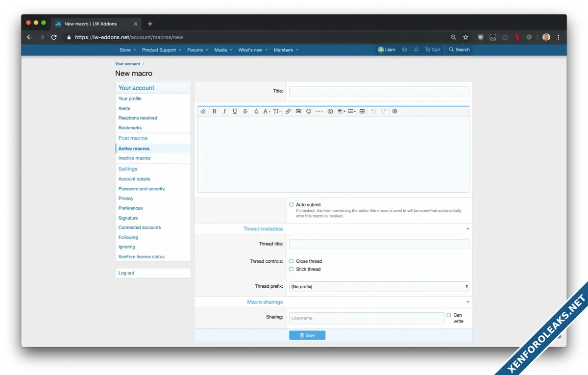
Task: Open the Thread prefix dropdown
Action: (x=379, y=286)
